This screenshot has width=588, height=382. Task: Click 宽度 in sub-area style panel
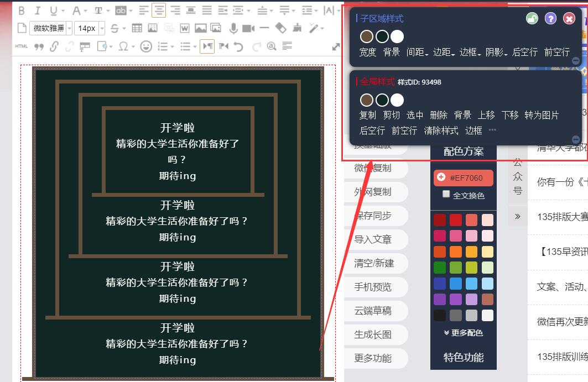(367, 52)
